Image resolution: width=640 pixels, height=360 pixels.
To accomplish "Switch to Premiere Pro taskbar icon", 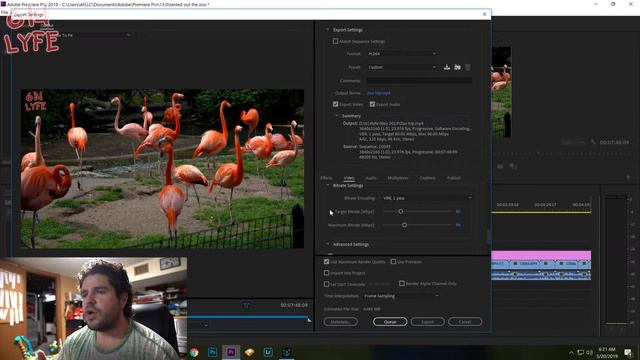I will pyautogui.click(x=231, y=352).
